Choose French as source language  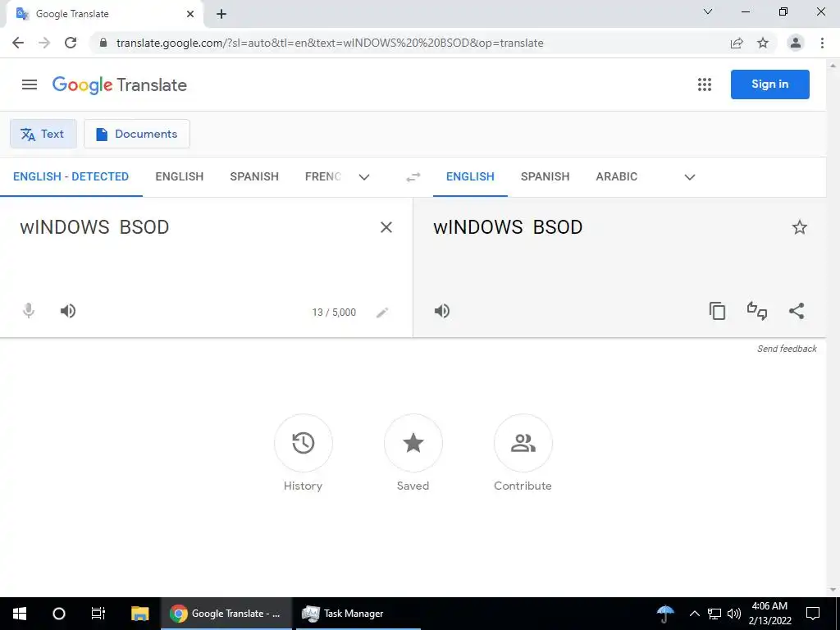point(323,177)
